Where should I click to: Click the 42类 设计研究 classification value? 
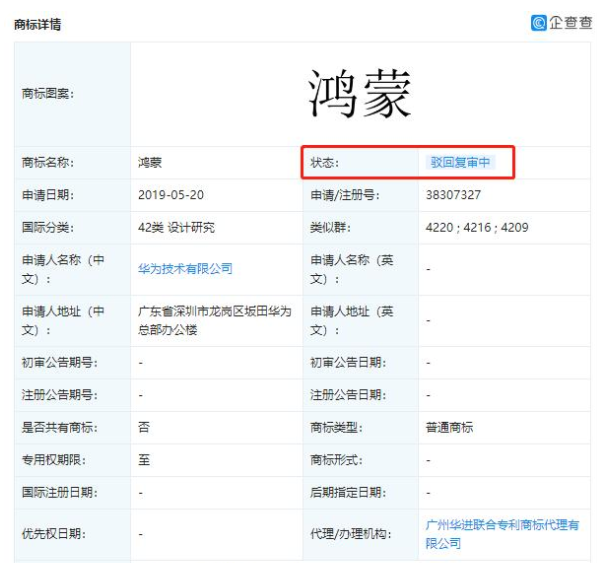coord(176,228)
